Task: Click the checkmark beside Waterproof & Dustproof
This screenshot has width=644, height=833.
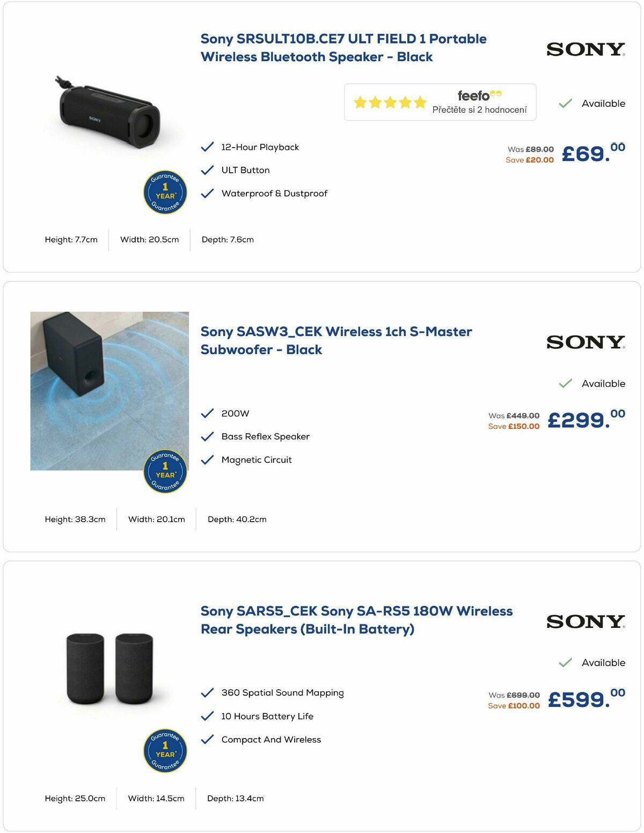Action: coord(207,193)
